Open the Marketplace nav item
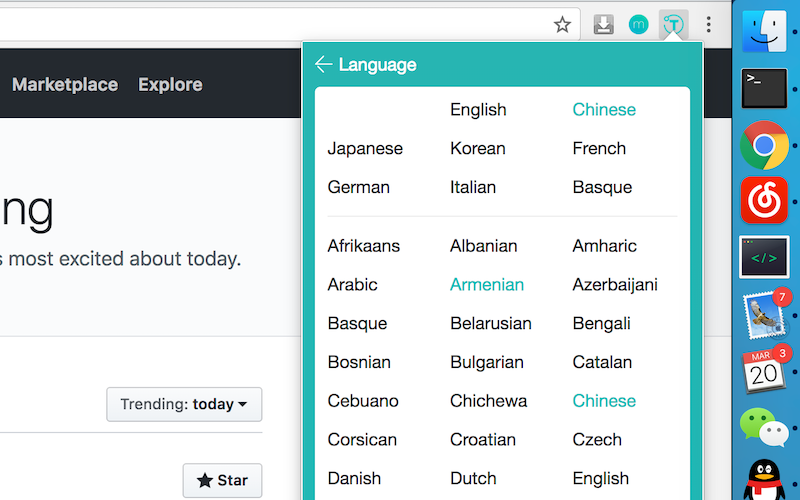The height and width of the screenshot is (500, 800). tap(65, 85)
